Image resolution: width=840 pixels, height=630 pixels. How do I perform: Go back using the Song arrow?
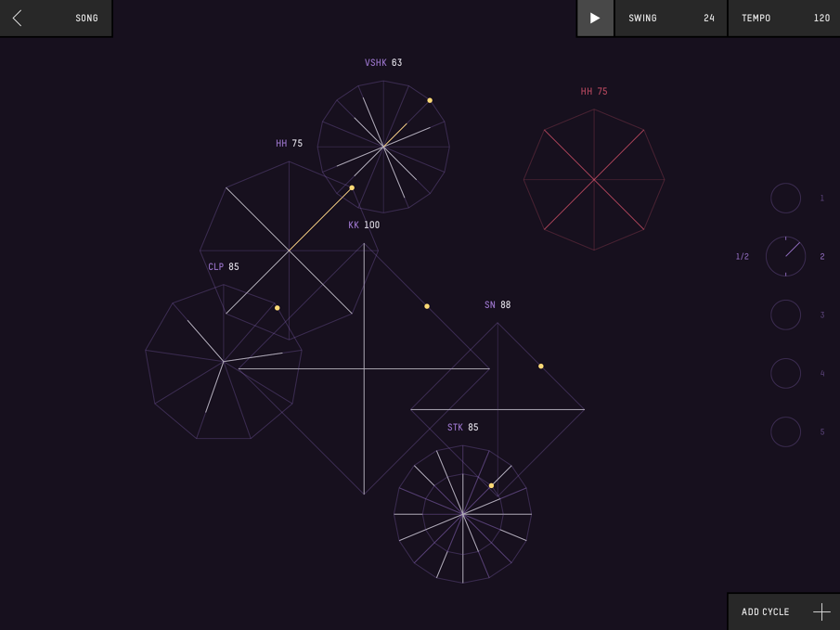pyautogui.click(x=17, y=19)
